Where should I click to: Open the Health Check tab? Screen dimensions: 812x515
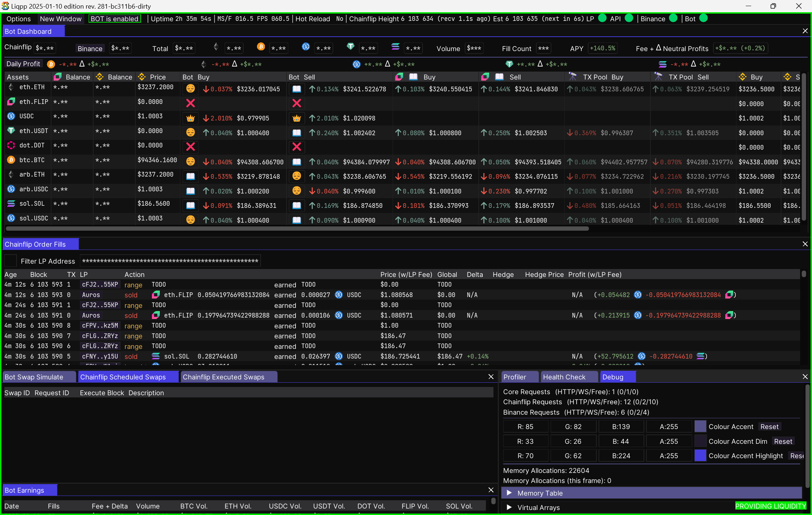[x=569, y=377]
